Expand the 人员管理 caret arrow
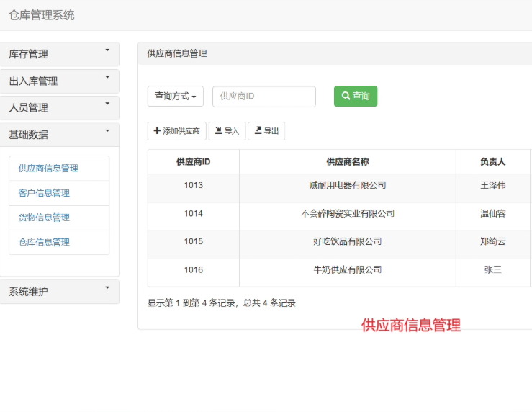Screen dimensions: 532x412 pyautogui.click(x=107, y=104)
